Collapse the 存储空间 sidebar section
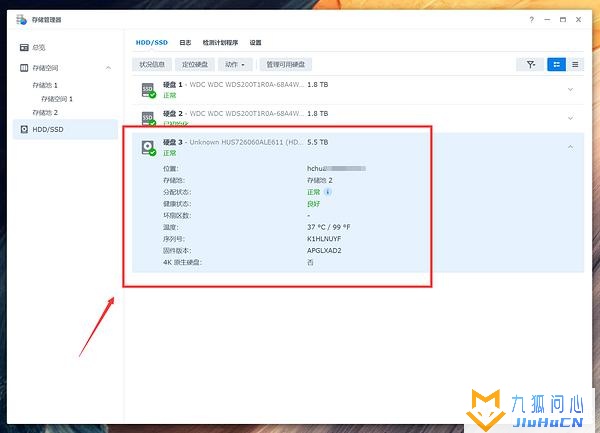The height and width of the screenshot is (433, 600). tap(108, 68)
